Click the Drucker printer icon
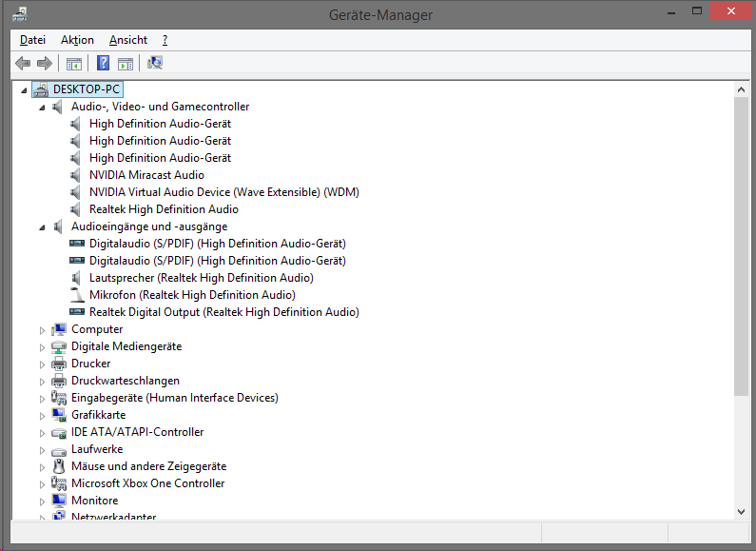The width and height of the screenshot is (756, 551). [x=59, y=364]
